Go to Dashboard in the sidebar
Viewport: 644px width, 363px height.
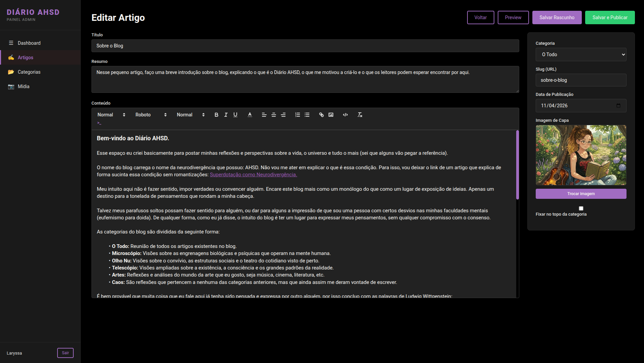click(29, 43)
